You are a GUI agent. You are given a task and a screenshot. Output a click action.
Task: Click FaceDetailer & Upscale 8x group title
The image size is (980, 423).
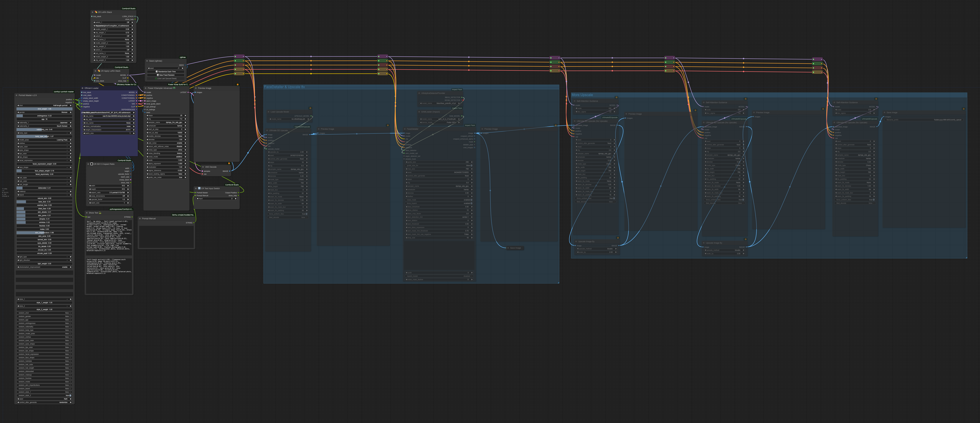click(x=285, y=87)
